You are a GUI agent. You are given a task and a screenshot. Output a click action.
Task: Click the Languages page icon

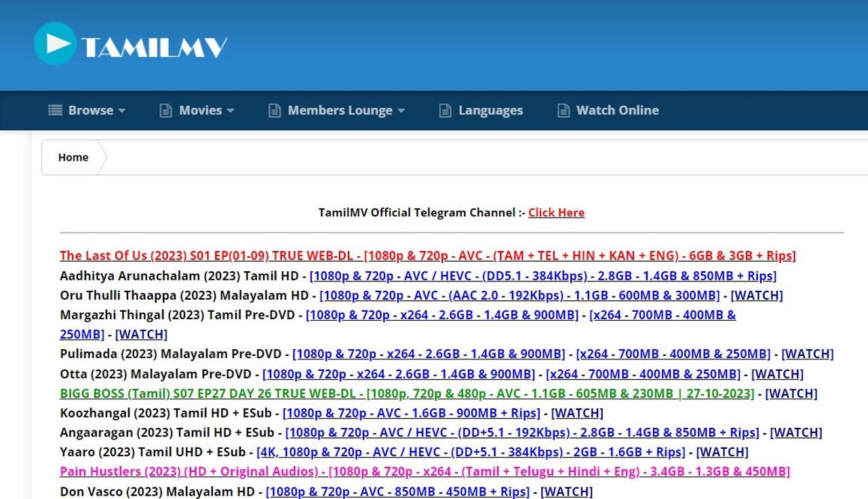click(x=445, y=111)
